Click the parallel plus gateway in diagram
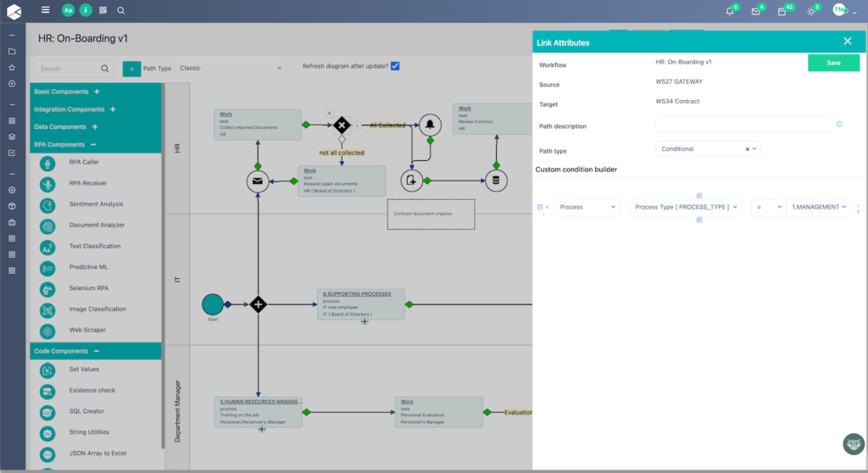The width and height of the screenshot is (868, 473). click(258, 304)
